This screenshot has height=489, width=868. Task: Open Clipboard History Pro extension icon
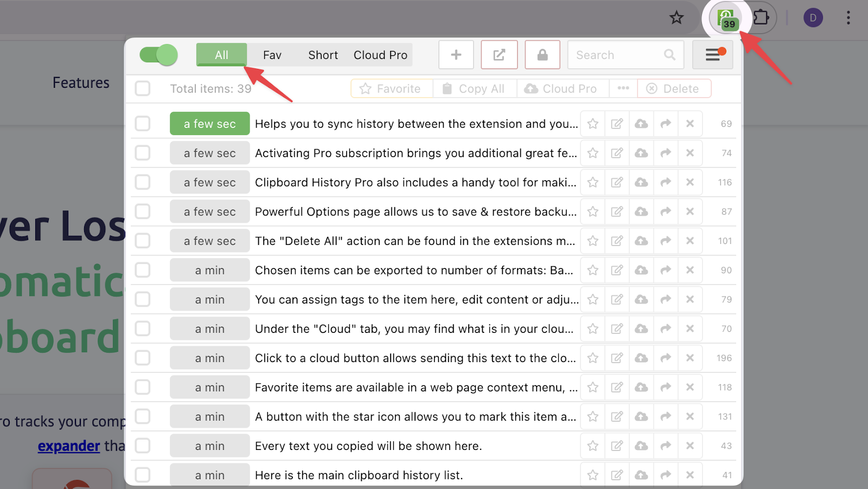click(x=726, y=18)
